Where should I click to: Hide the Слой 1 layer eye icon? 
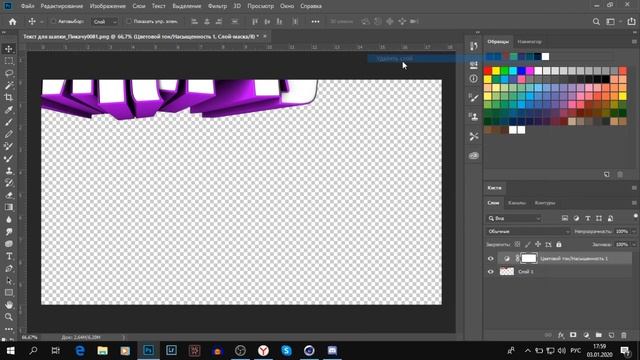491,271
